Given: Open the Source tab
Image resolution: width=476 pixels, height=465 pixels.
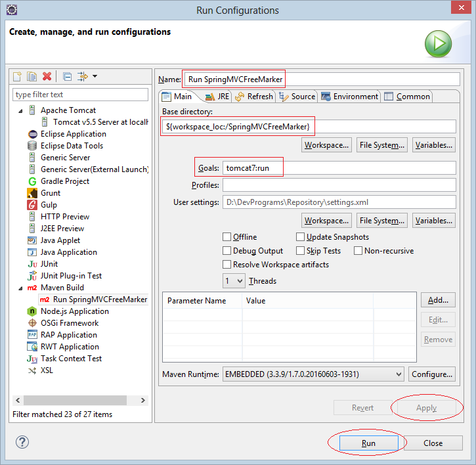Looking at the screenshot, I should pyautogui.click(x=297, y=97).
